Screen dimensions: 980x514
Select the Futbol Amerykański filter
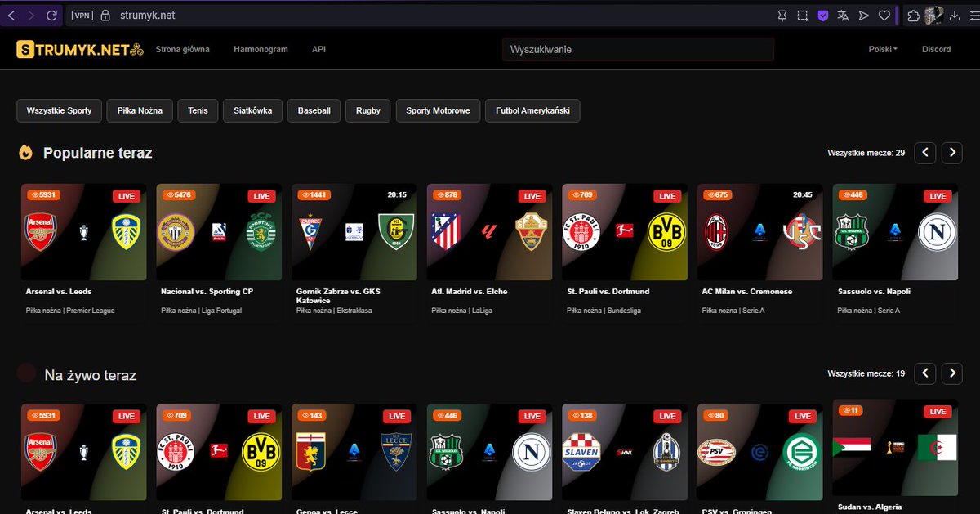click(x=532, y=110)
